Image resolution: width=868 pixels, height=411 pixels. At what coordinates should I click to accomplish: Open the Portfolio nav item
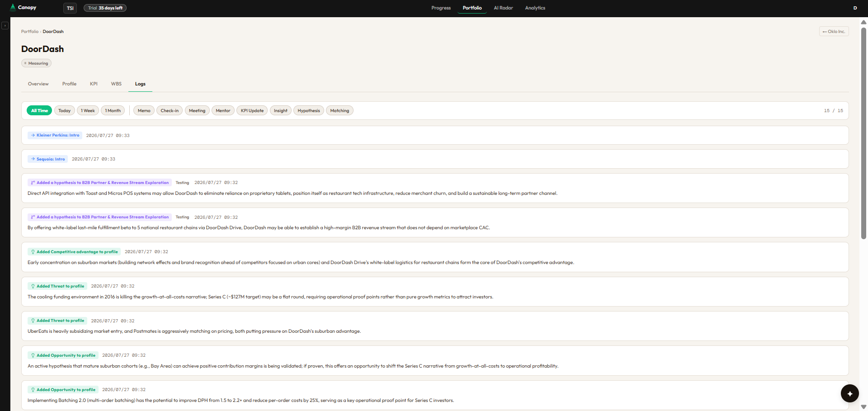[x=472, y=8]
